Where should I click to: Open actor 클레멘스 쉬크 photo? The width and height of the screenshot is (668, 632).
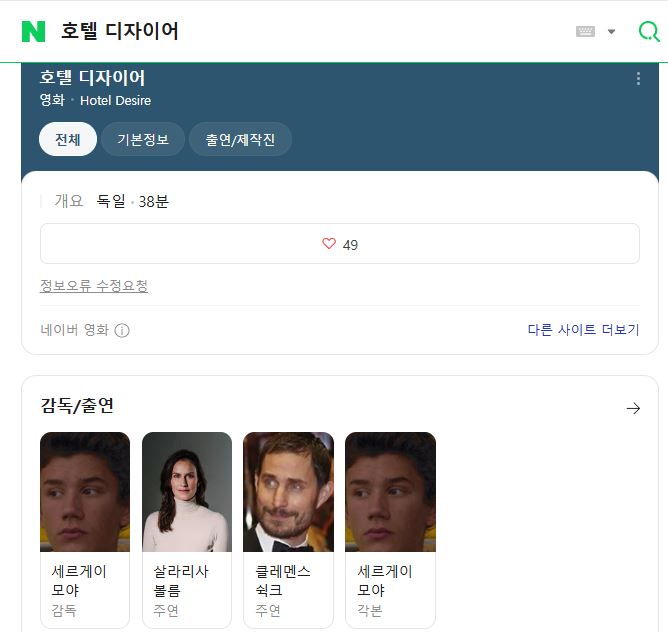tap(289, 492)
